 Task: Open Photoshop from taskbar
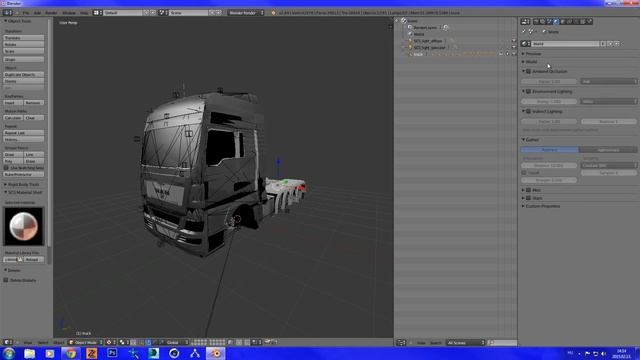112,353
